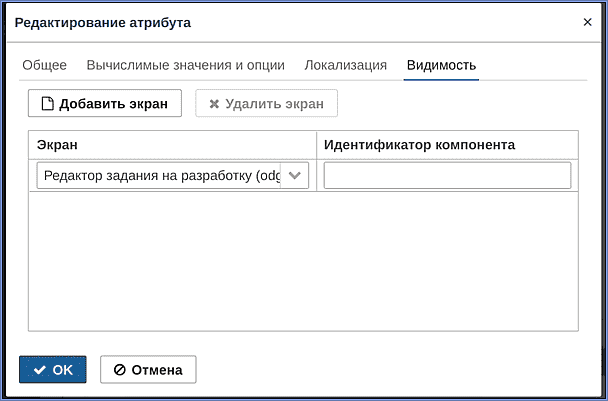
Task: Click the Удалить экран button label
Action: click(275, 104)
